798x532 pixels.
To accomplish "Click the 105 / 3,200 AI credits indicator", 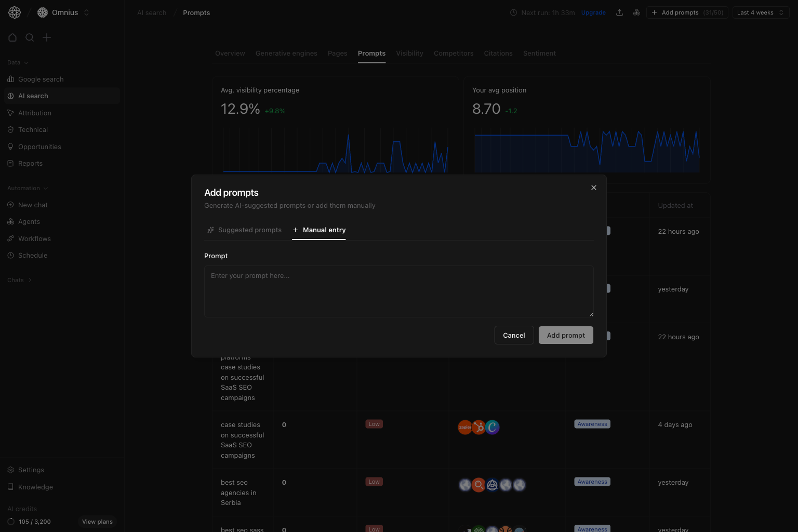I will click(30, 522).
